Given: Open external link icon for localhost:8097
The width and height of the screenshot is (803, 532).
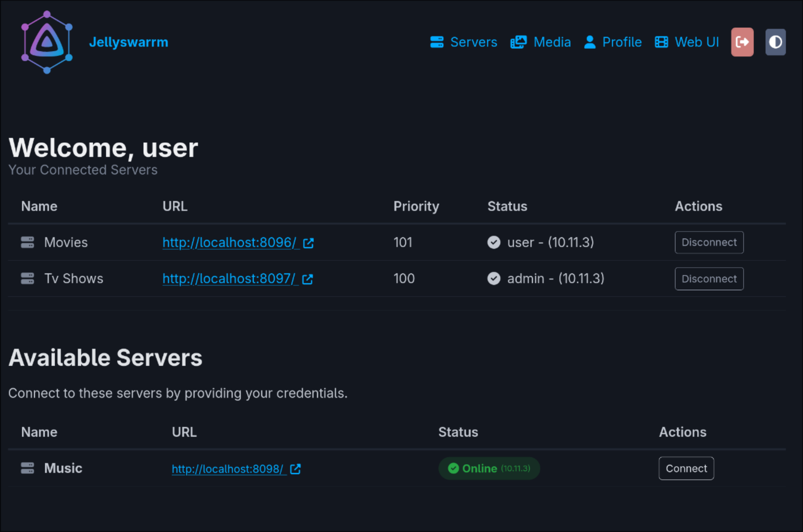Looking at the screenshot, I should point(307,279).
